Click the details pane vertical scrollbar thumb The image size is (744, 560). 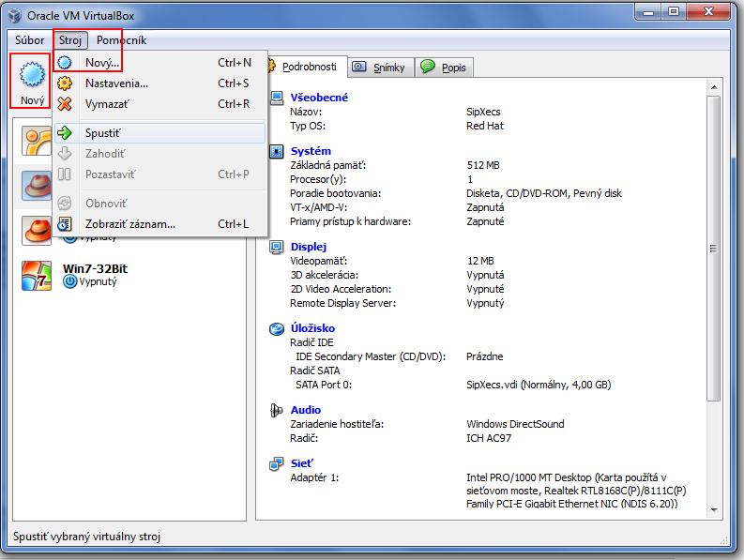point(713,249)
